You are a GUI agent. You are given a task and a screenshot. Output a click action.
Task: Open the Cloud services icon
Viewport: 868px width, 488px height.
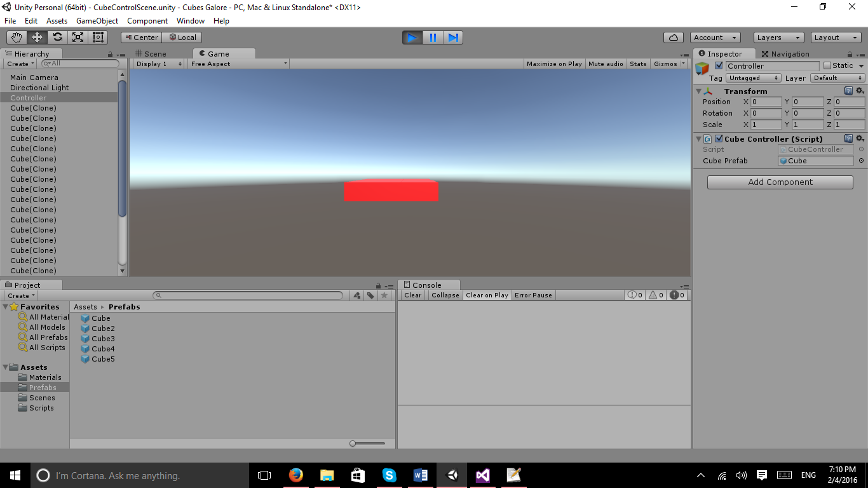point(674,37)
